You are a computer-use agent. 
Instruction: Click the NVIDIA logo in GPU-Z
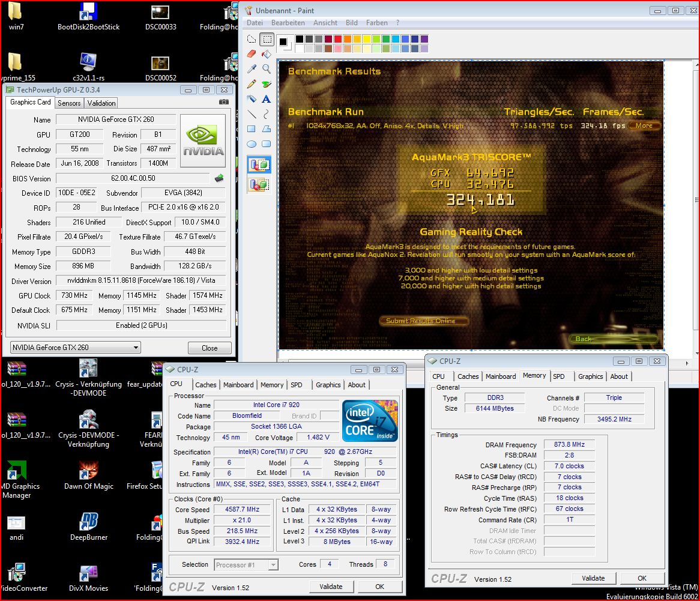203,140
